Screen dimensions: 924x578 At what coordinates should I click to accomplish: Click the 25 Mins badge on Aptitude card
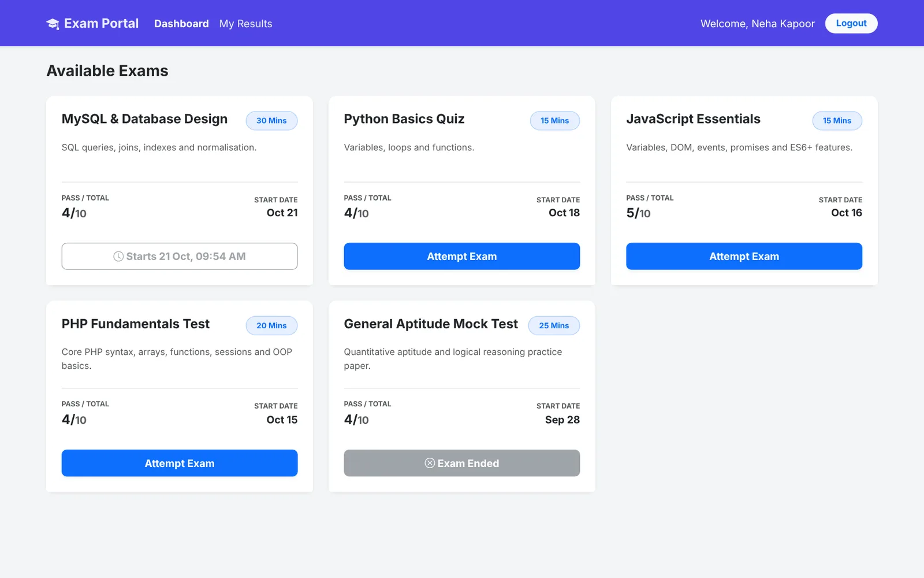point(554,325)
